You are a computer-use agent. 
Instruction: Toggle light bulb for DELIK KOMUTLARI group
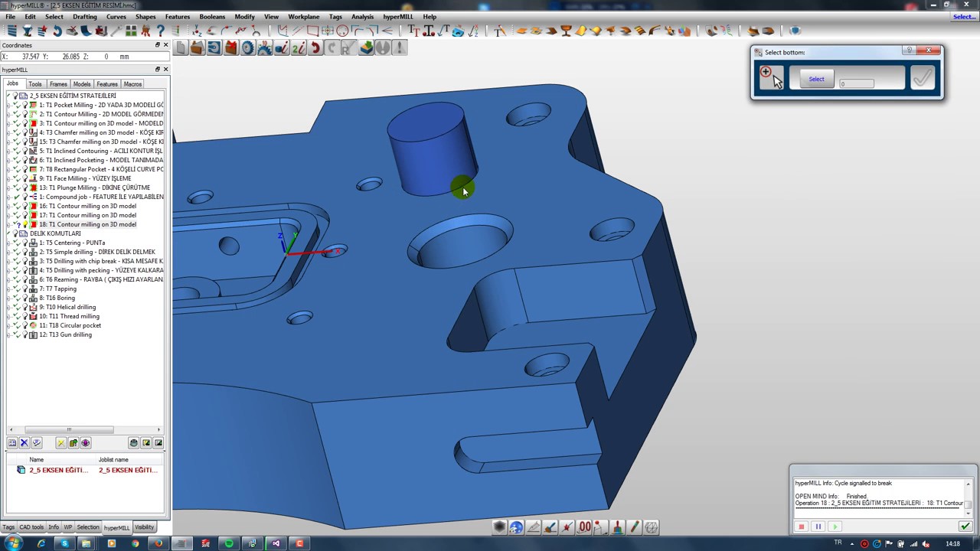[15, 233]
